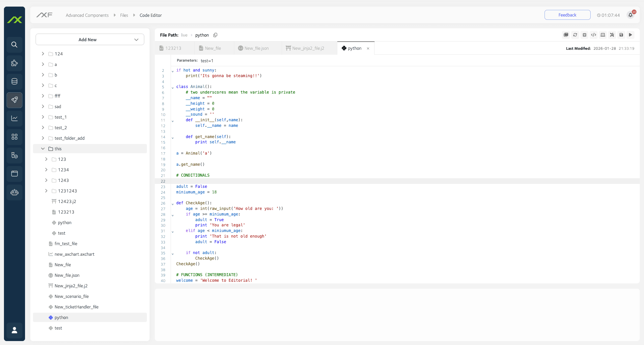Click the AXF logo in header

[44, 15]
